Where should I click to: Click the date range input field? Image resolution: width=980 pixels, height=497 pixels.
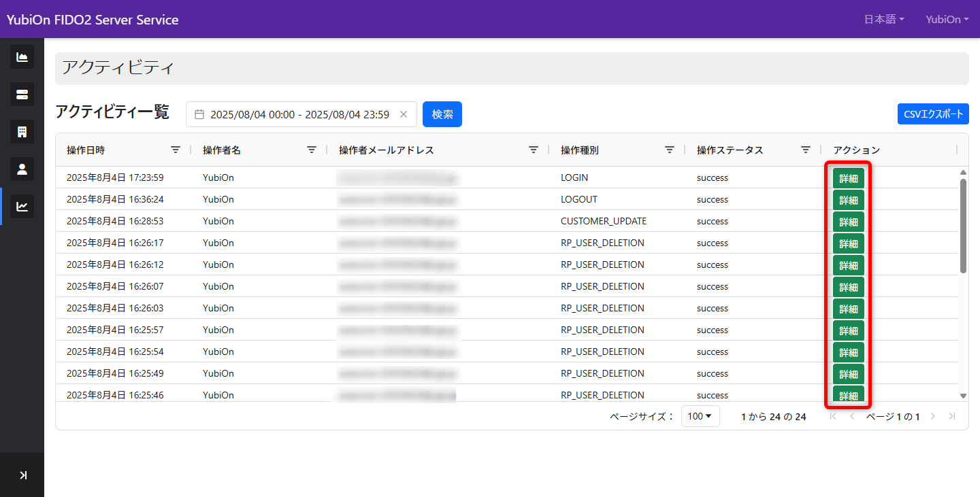point(300,114)
